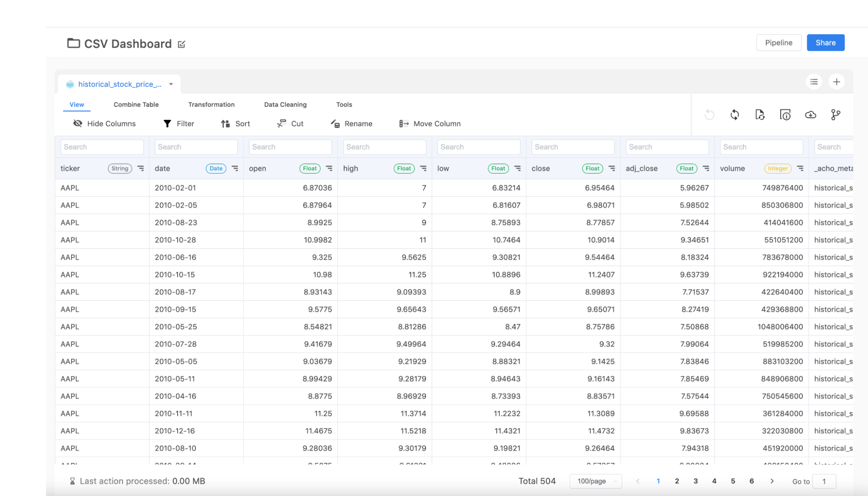Expand historical_stock_price table dropdown arrow
Viewport: 868px width, 496px height.
(171, 84)
